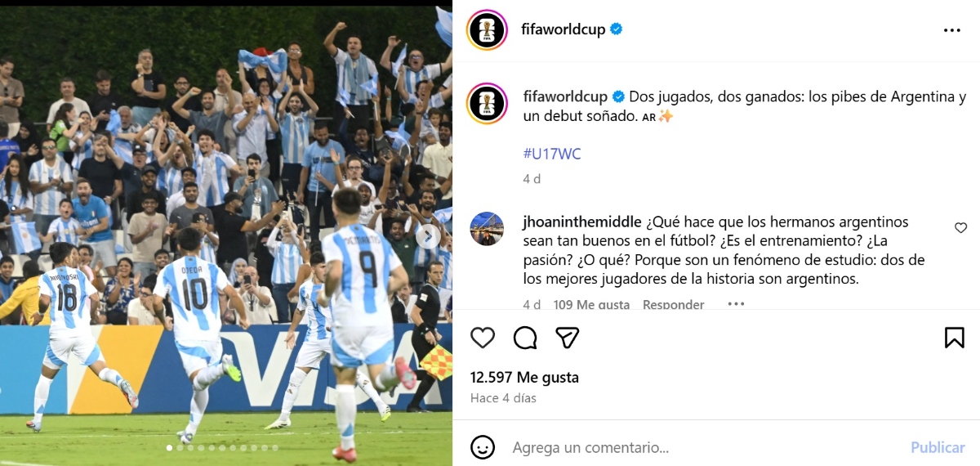The image size is (980, 466).
Task: Click Publicar to post comment
Action: [938, 447]
